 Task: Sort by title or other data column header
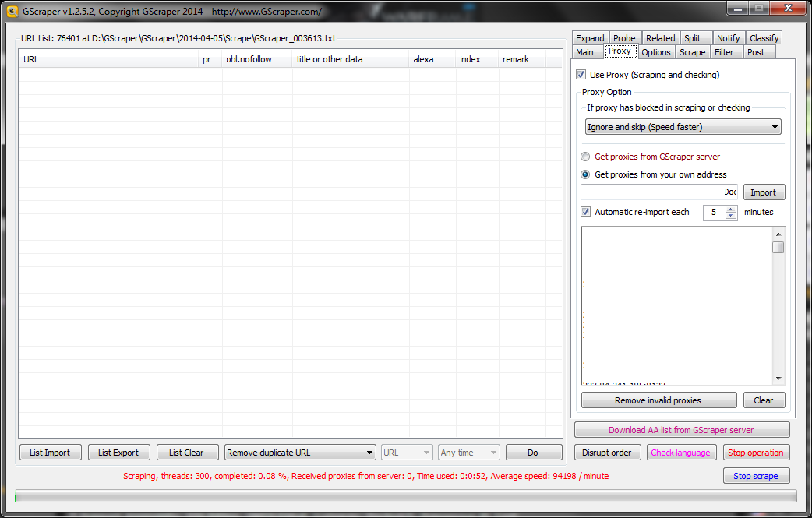point(351,59)
